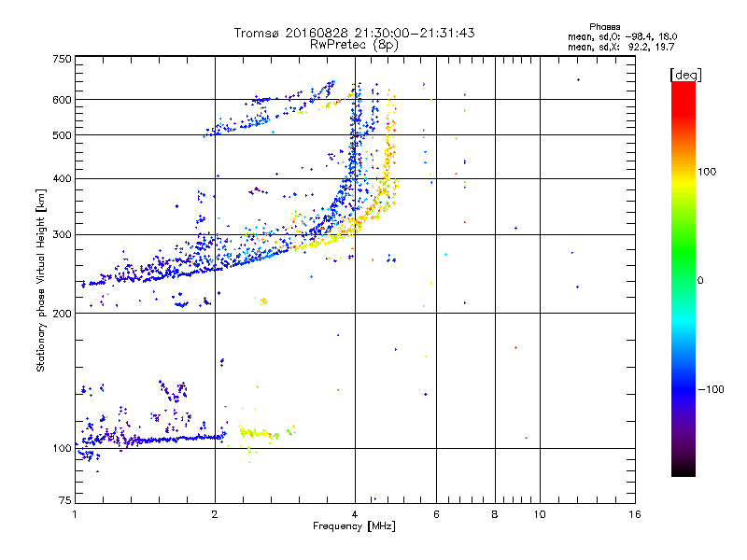Click the colorbar tick label '0'
The width and height of the screenshot is (747, 560).
pos(700,281)
